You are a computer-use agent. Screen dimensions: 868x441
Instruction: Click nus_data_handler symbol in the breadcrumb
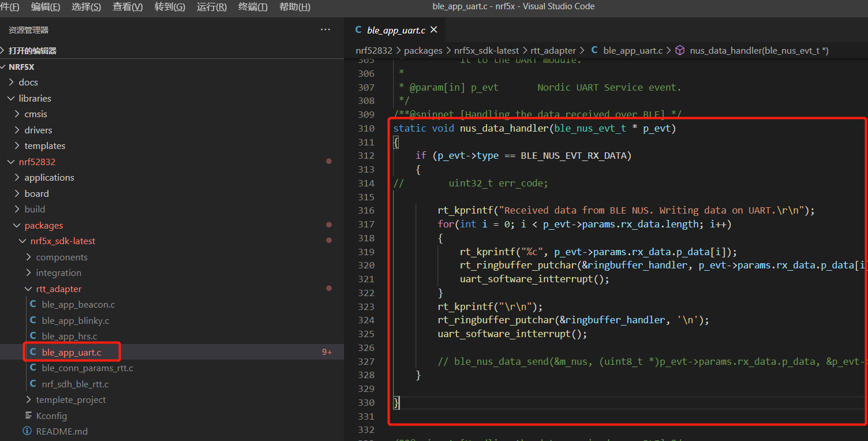tap(759, 51)
